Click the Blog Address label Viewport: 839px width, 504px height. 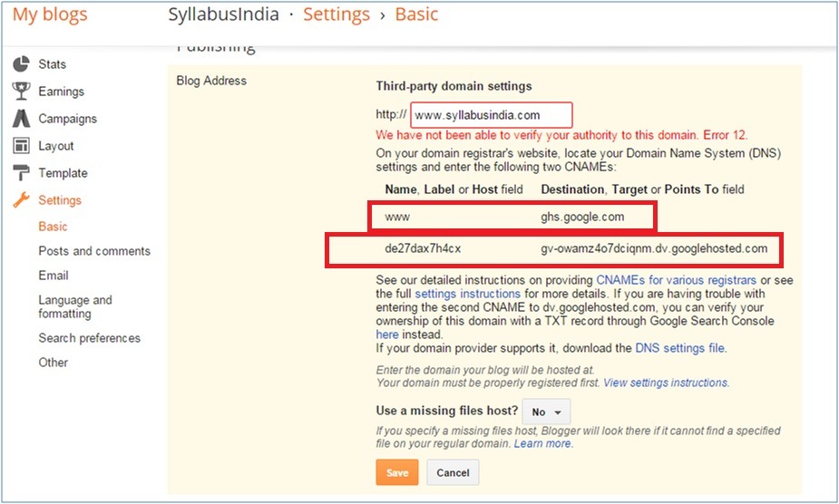(x=211, y=81)
